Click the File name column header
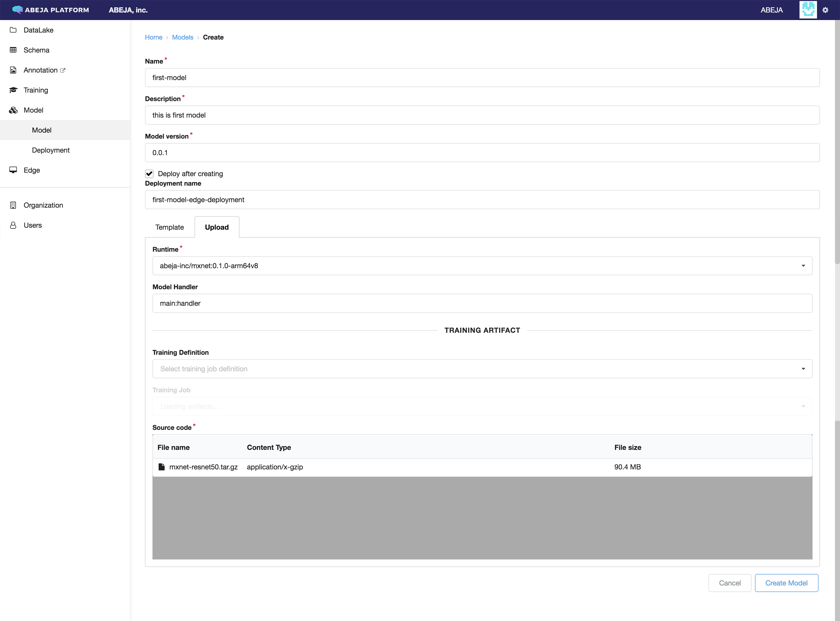Image resolution: width=840 pixels, height=621 pixels. (174, 447)
